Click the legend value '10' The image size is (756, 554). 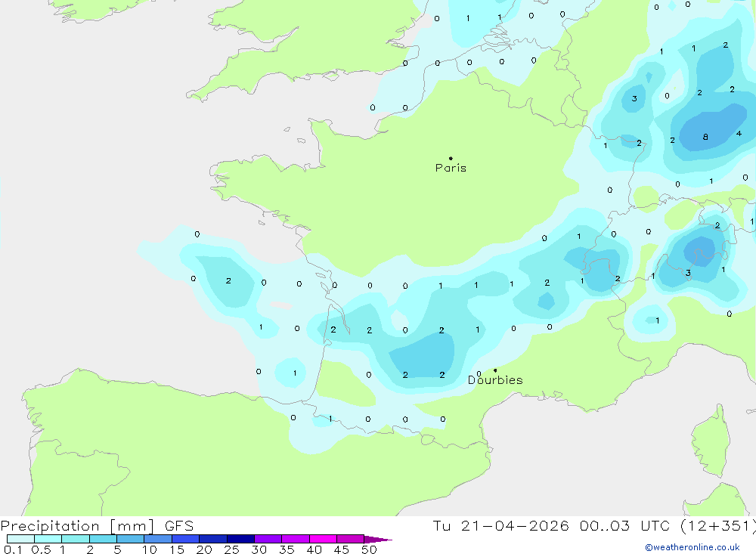click(149, 549)
